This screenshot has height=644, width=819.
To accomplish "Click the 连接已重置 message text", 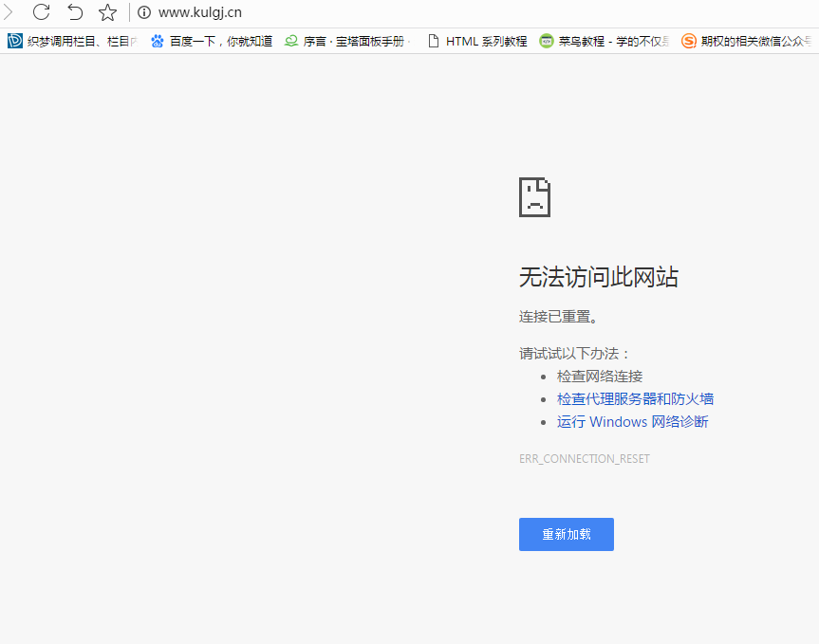I will (558, 317).
